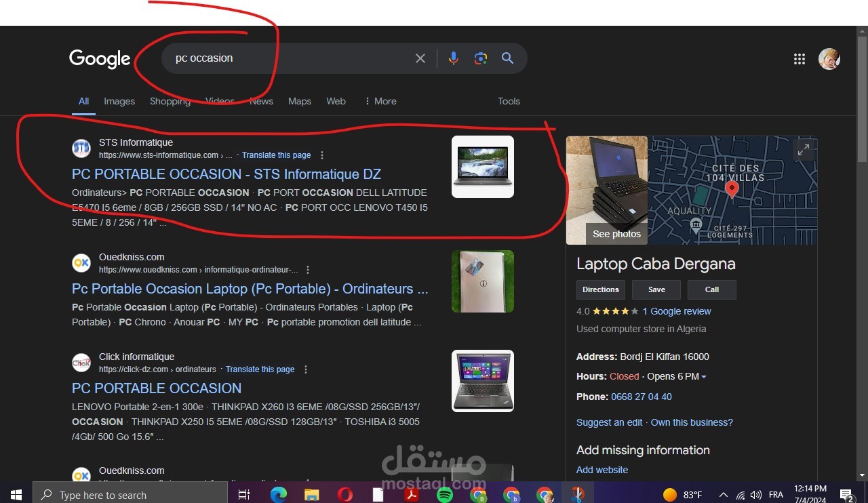Select the All results tab
This screenshot has width=868, height=503.
click(83, 101)
